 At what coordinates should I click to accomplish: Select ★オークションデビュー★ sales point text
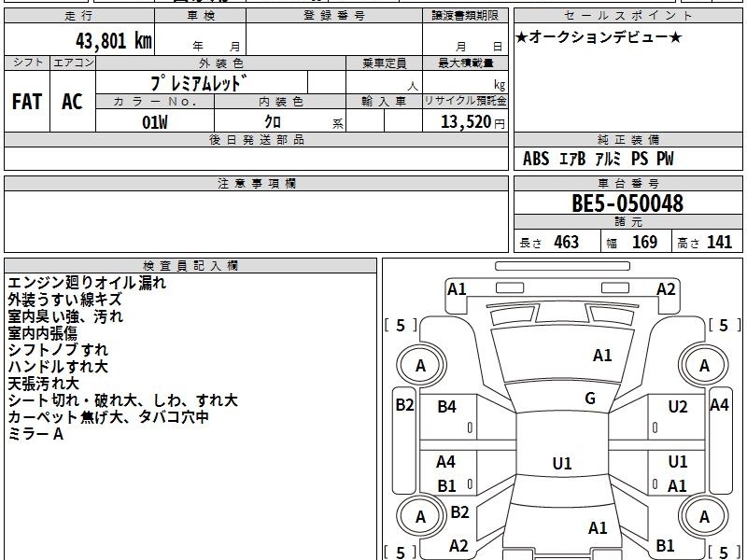click(x=599, y=37)
